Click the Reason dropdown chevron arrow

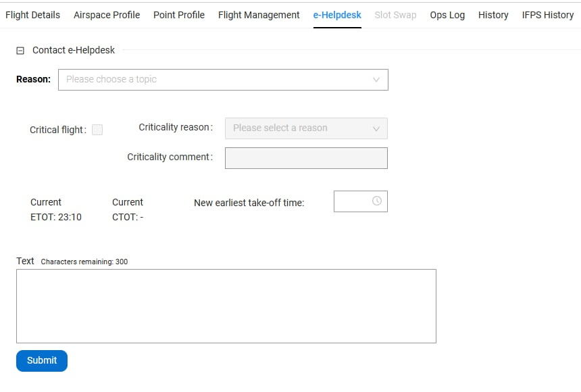(376, 80)
